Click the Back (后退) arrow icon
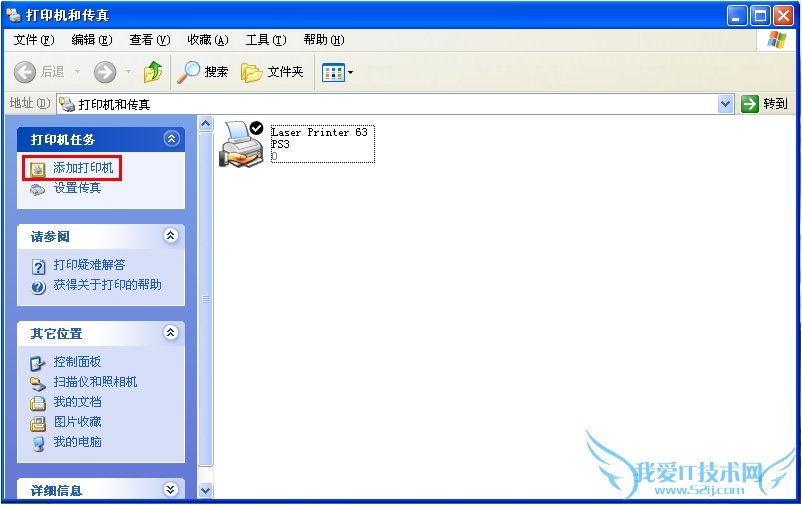802x505 pixels. click(x=25, y=72)
